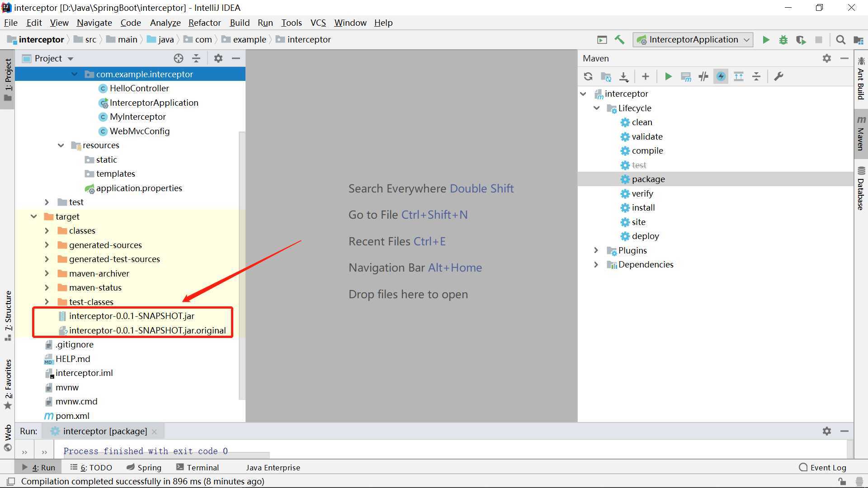This screenshot has height=488, width=868.
Task: Click the Build project hammer icon
Action: tap(619, 40)
